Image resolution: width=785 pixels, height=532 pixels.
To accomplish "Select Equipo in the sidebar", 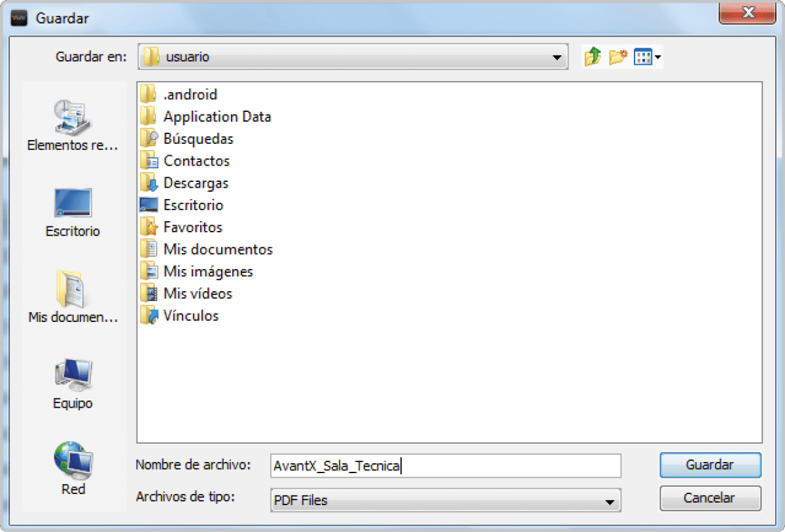I will [x=73, y=383].
